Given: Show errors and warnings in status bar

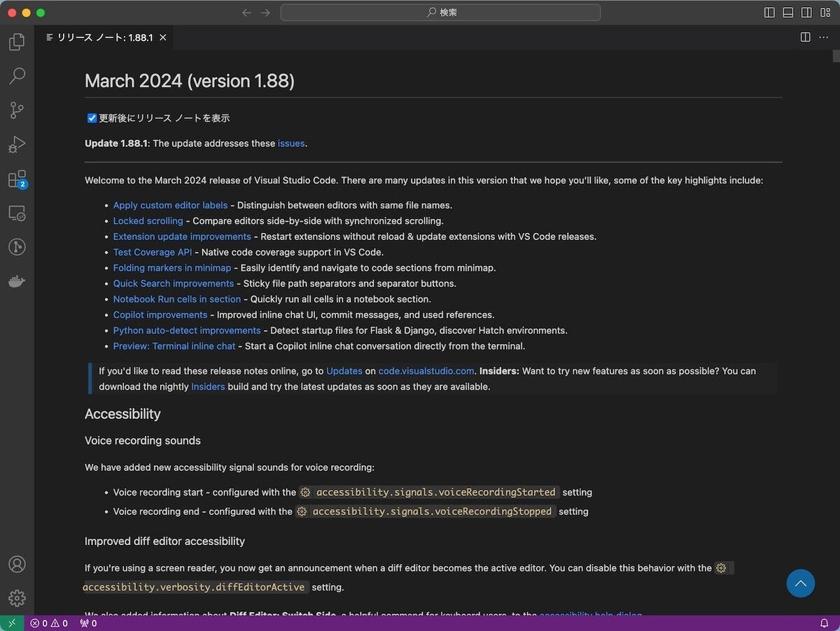Looking at the screenshot, I should [49, 623].
